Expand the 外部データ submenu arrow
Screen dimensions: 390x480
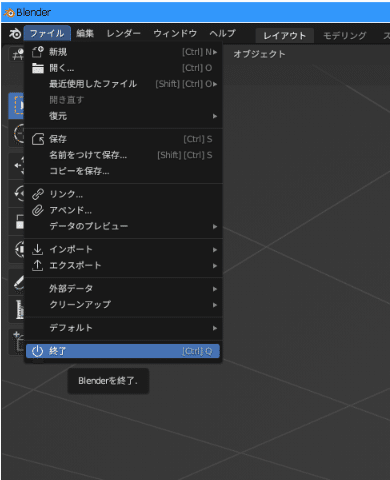tap(215, 289)
